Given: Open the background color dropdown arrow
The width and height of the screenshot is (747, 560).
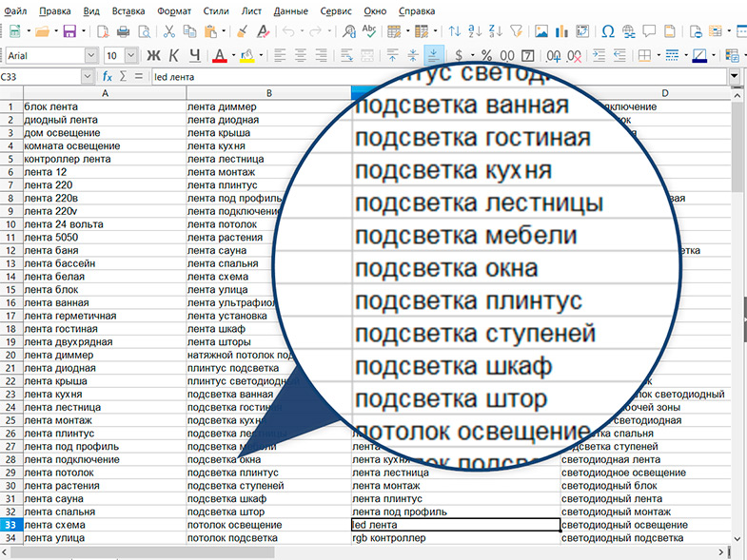Looking at the screenshot, I should point(261,56).
